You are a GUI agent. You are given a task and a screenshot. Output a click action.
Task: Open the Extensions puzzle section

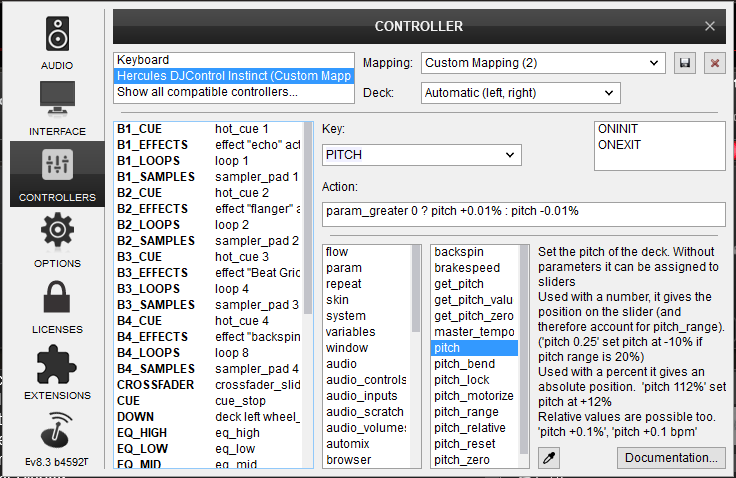(57, 373)
